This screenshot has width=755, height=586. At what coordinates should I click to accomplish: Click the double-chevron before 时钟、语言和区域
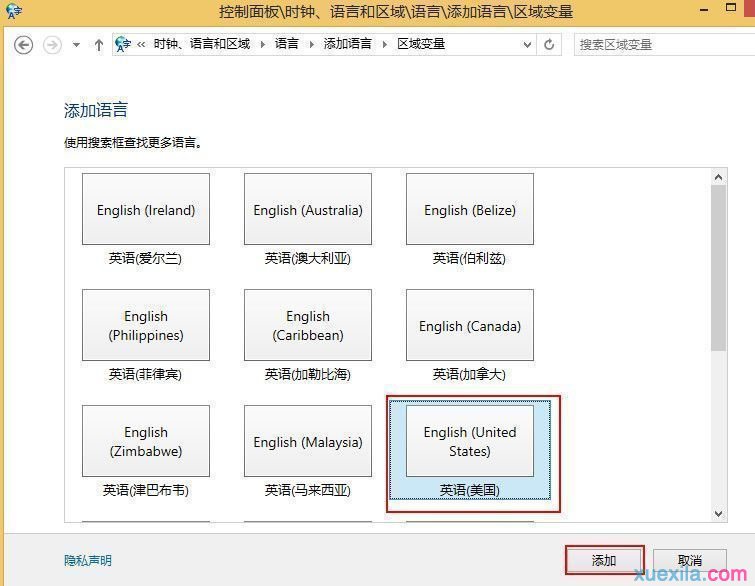coord(141,44)
